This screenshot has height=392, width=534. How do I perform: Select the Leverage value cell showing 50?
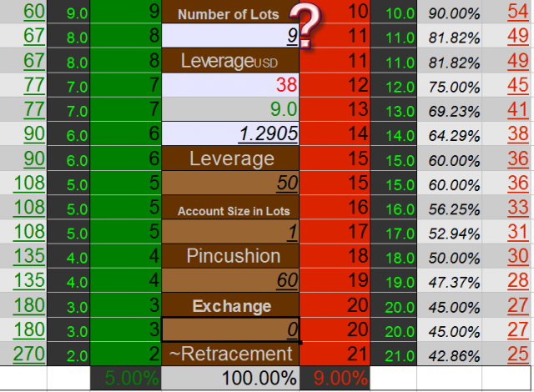230,183
